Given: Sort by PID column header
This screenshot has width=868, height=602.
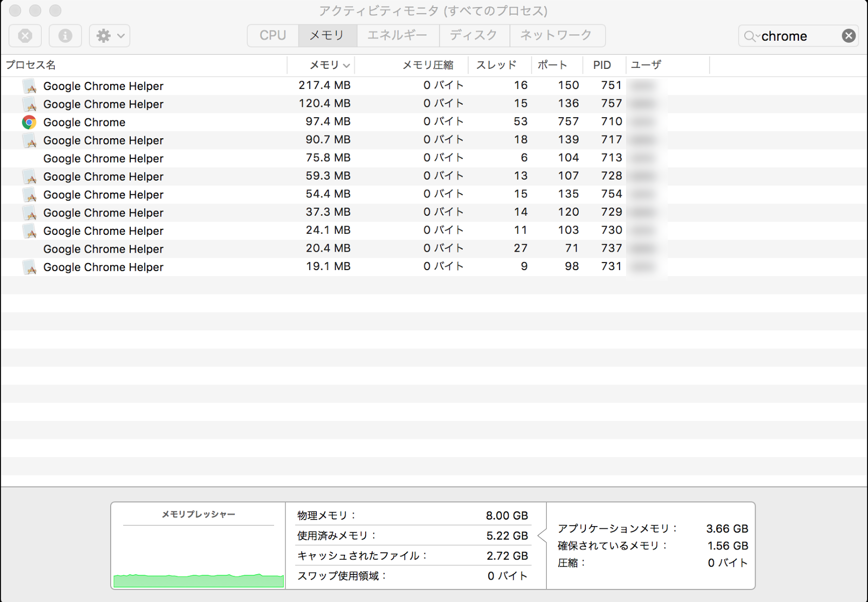Looking at the screenshot, I should tap(604, 65).
